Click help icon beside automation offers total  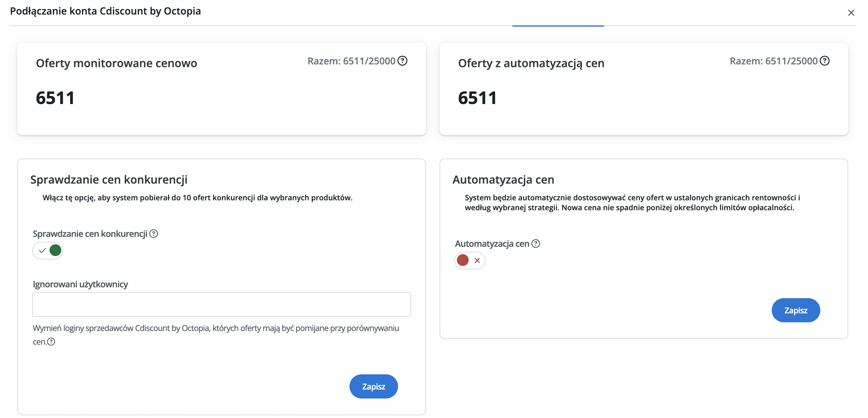825,61
